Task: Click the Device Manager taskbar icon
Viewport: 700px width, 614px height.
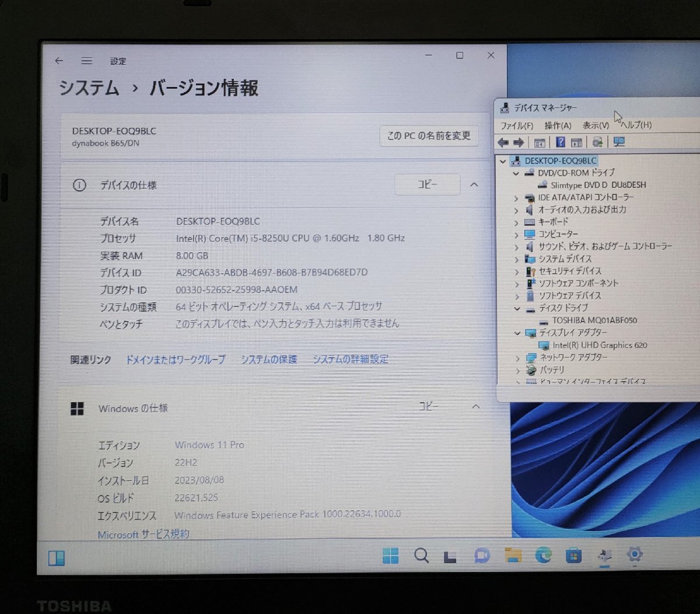Action: [604, 555]
